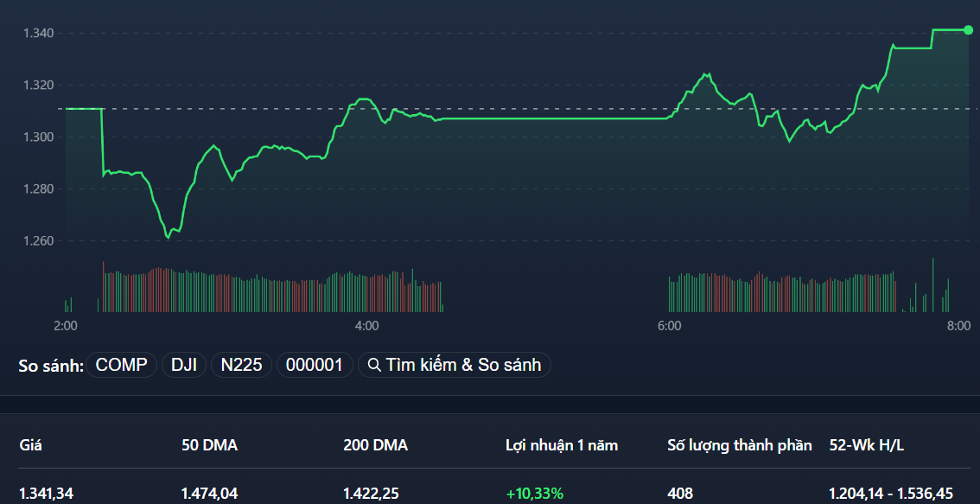
Task: Click the 'Lợi nhuận 1 năm' header
Action: coord(561,445)
